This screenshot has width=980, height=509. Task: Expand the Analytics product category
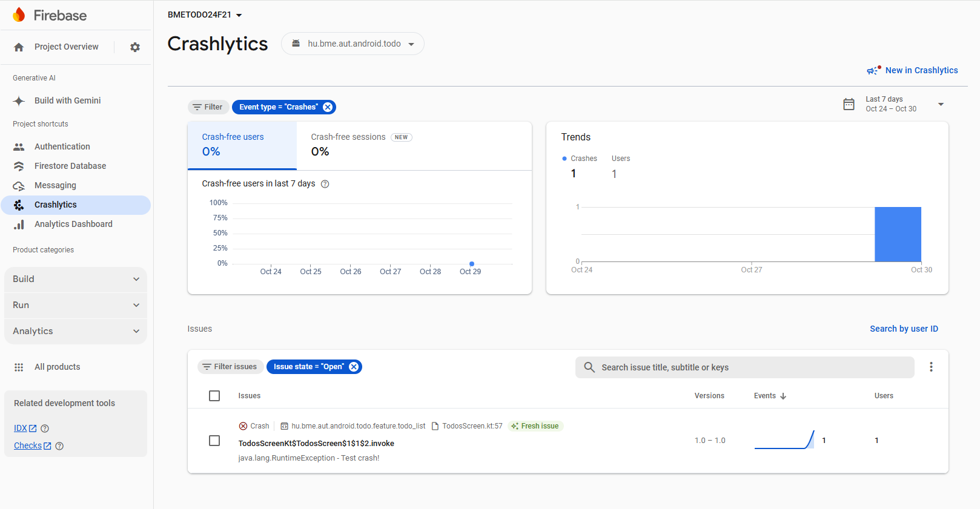[x=76, y=331]
